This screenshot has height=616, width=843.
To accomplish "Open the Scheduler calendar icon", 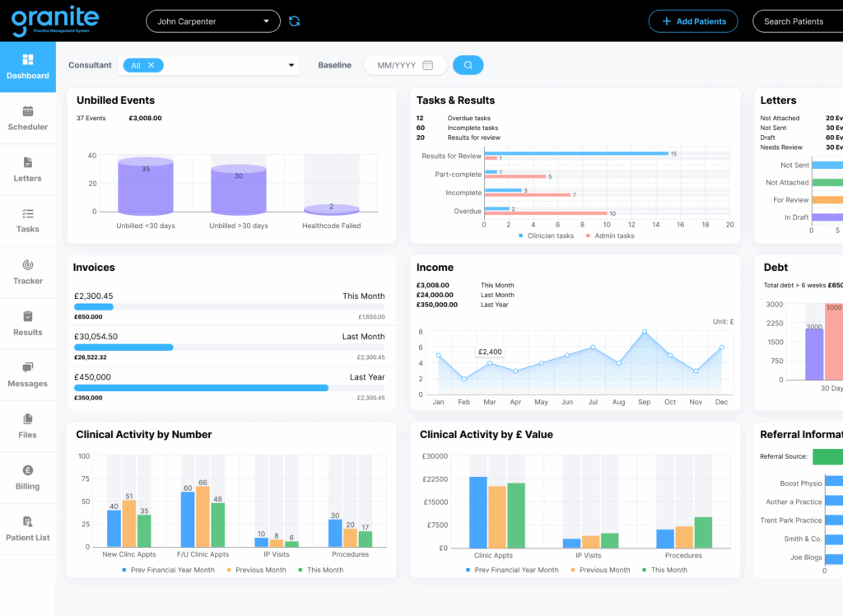I will coord(28,111).
